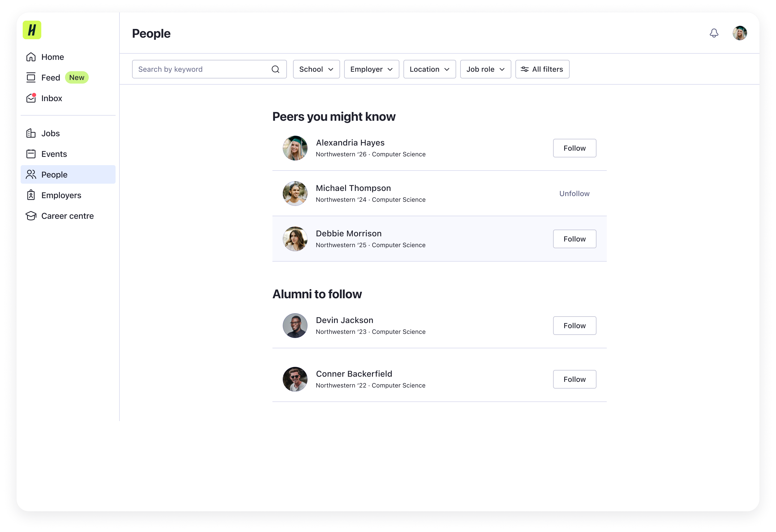Open Alexandria Hayes profile photo
776x532 pixels.
[295, 148]
